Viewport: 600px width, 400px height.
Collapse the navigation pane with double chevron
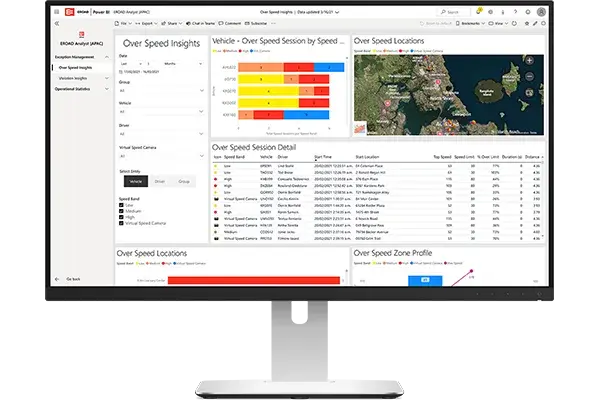57,23
